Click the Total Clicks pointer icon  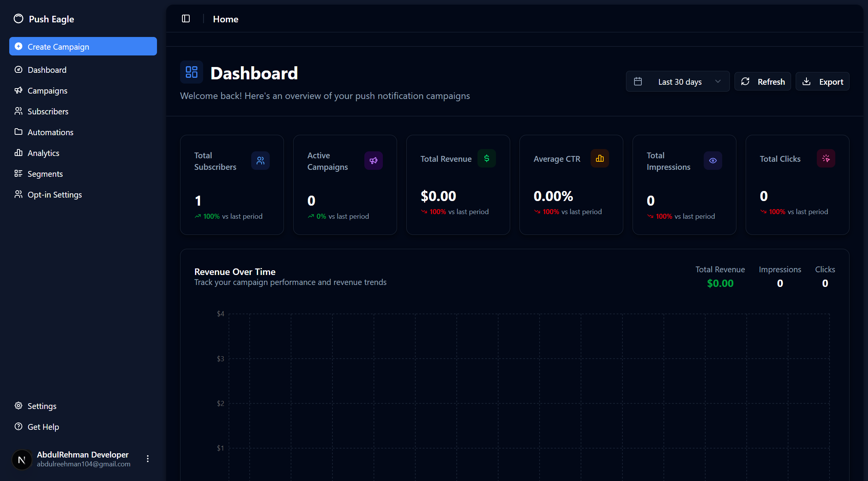[x=826, y=158]
